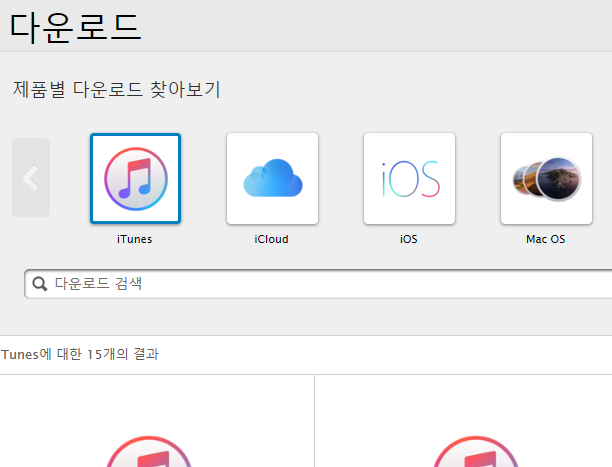Open the second iTunes result thumbnail
The height and width of the screenshot is (467, 612).
click(x=476, y=451)
